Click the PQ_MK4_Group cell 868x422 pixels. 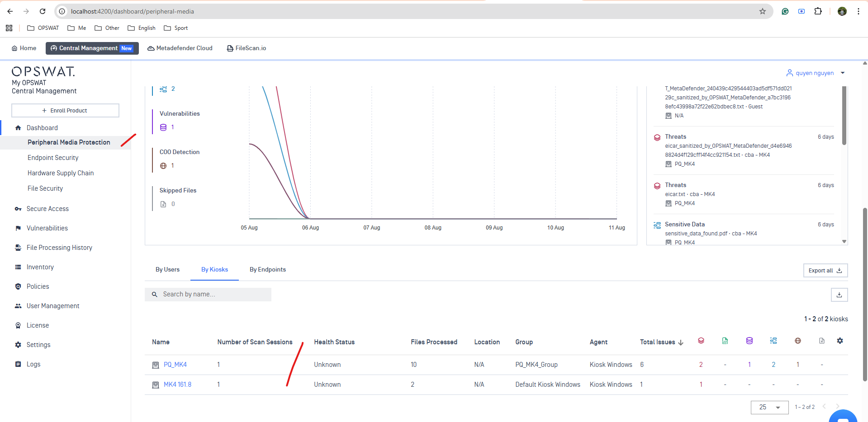[x=536, y=365]
